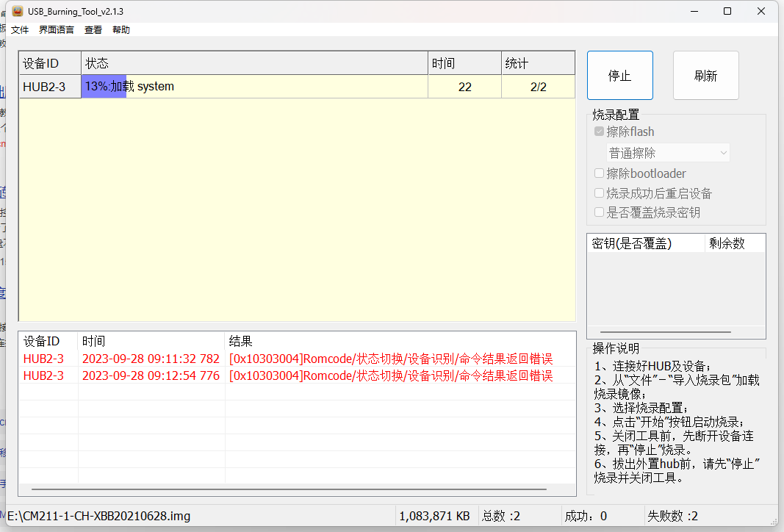784x532 pixels.
Task: Open the 帮助 menu
Action: (121, 29)
